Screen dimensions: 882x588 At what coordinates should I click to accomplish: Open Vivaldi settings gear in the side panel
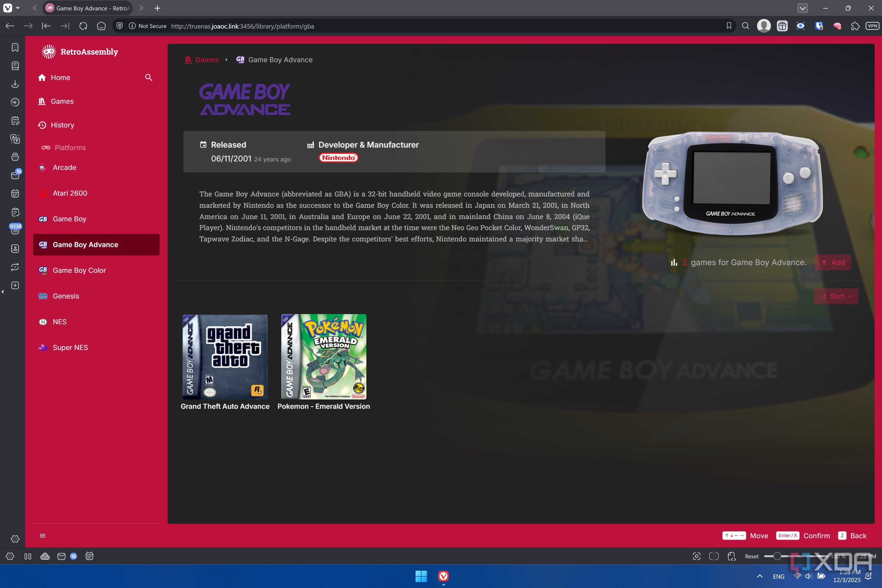tap(15, 539)
